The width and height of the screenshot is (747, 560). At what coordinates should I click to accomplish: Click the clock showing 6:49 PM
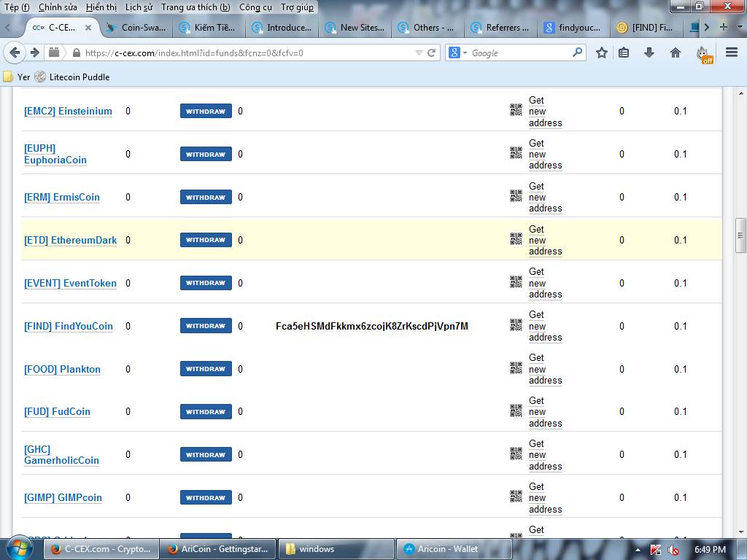710,550
